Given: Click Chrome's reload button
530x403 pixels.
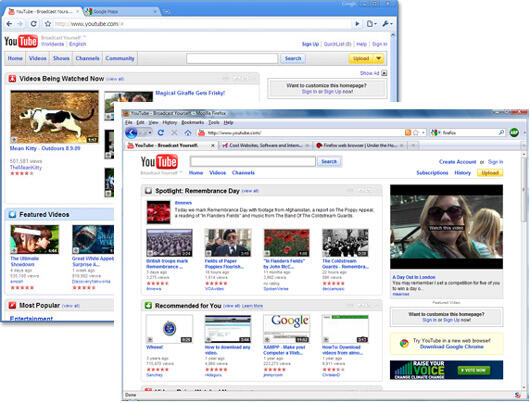Looking at the screenshot, I should [33, 24].
